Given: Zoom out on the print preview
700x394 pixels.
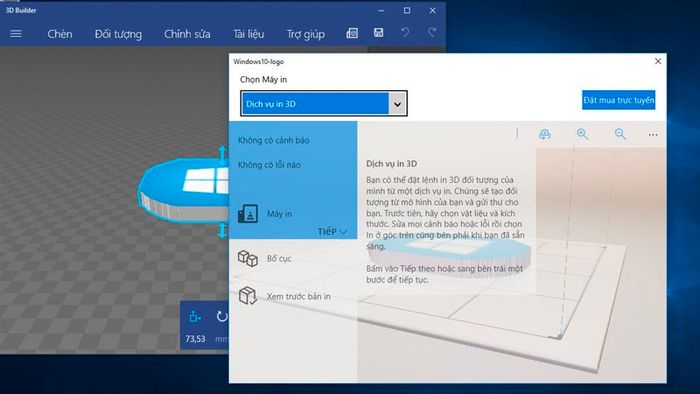Looking at the screenshot, I should click(x=620, y=134).
